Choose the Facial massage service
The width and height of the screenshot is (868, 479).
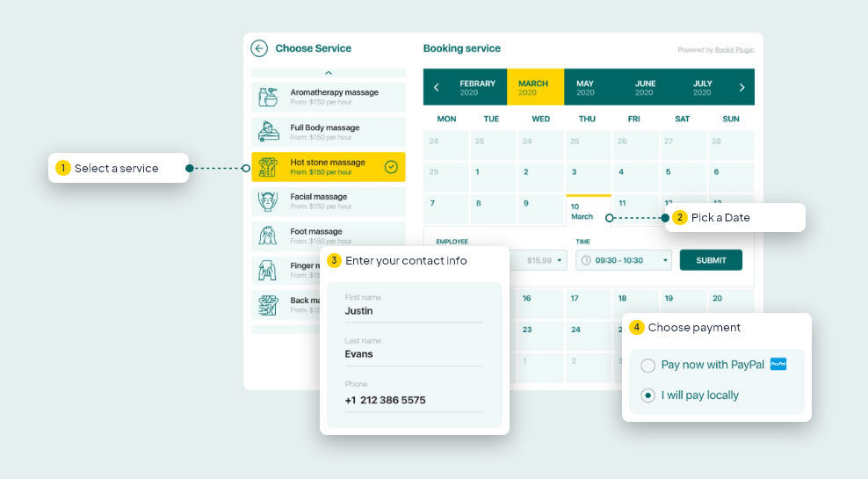pos(329,201)
